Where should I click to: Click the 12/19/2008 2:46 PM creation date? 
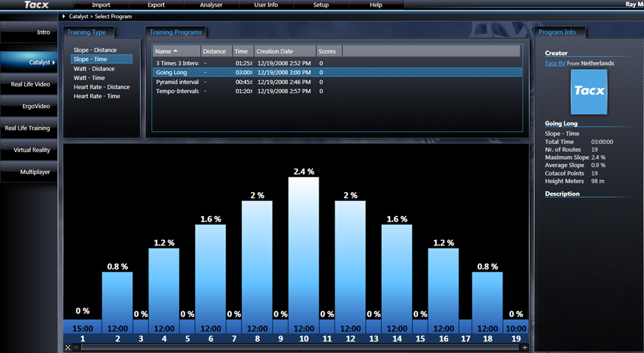[x=284, y=82]
